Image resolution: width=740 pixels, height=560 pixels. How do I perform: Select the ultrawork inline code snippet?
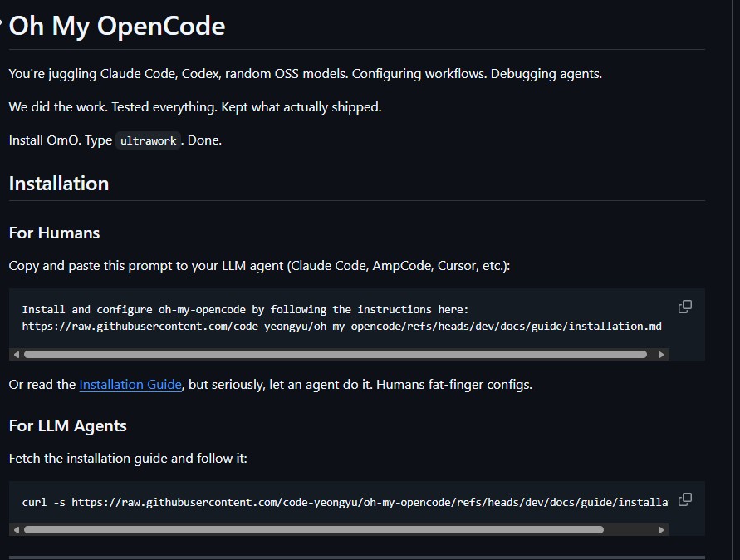point(148,140)
